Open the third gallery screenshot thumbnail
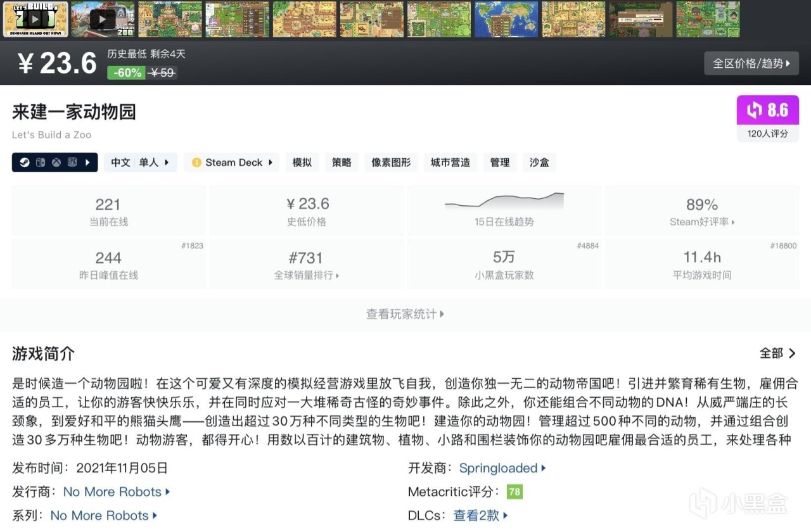This screenshot has height=532, width=811. 170,19
